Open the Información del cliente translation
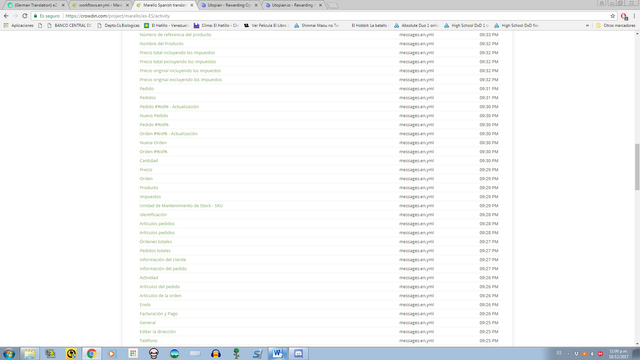Viewport: 640px width, 360px height. (163, 260)
